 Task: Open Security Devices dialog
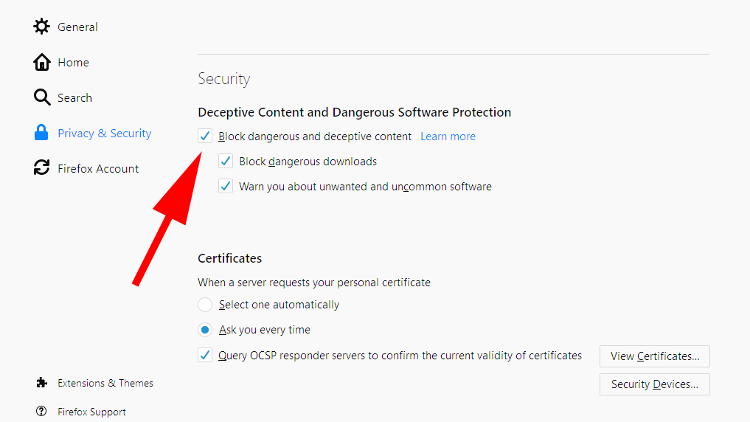coord(654,384)
